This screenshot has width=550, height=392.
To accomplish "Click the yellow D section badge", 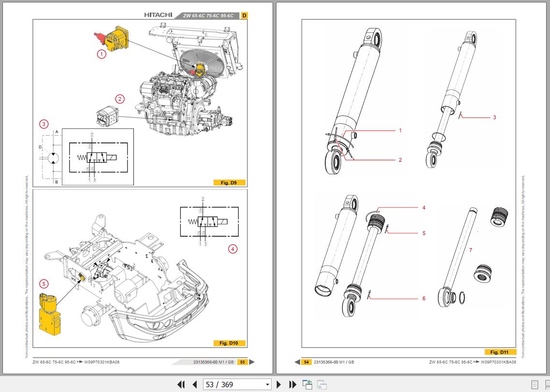I will pyautogui.click(x=245, y=15).
